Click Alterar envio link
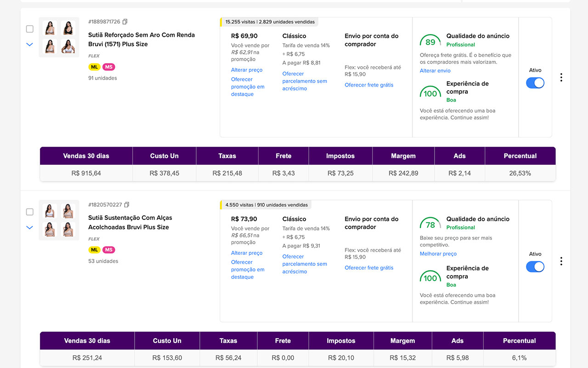This screenshot has height=368, width=588. coord(435,71)
